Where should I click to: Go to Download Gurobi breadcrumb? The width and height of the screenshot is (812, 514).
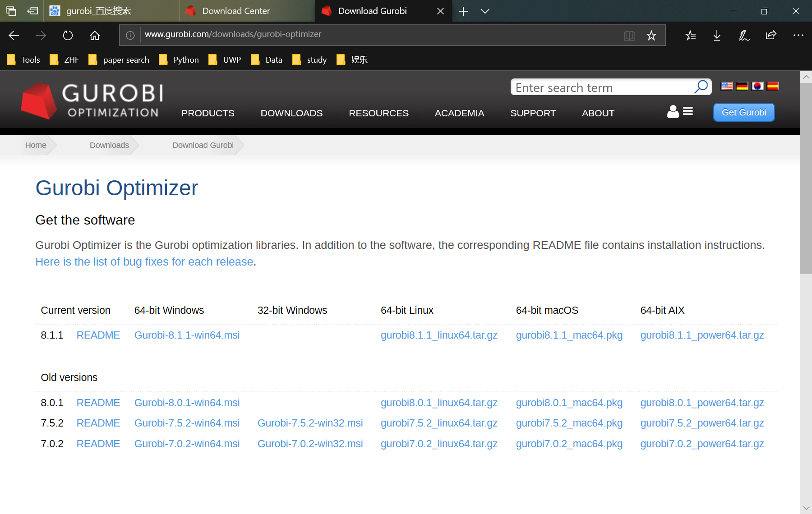click(x=203, y=145)
